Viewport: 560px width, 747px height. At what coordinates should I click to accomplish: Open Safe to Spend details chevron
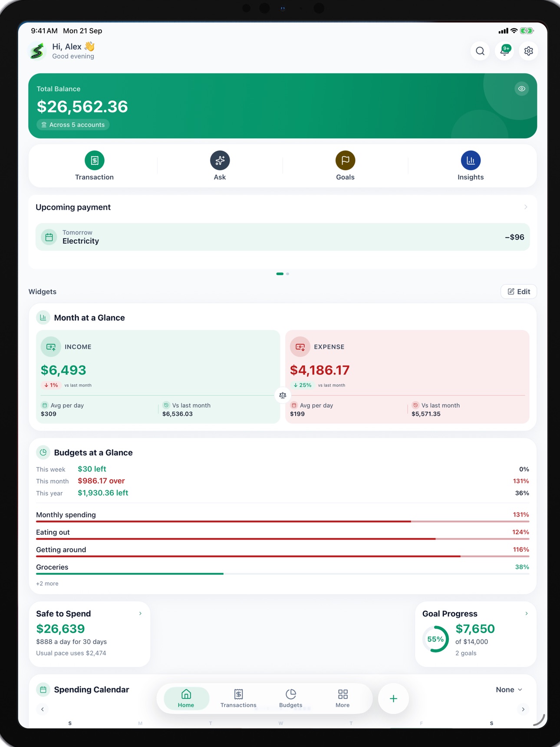pos(140,613)
